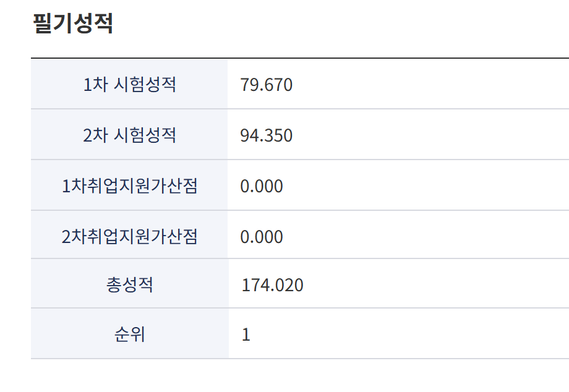
Task: Select the 174.020 total score value
Action: coord(272,285)
